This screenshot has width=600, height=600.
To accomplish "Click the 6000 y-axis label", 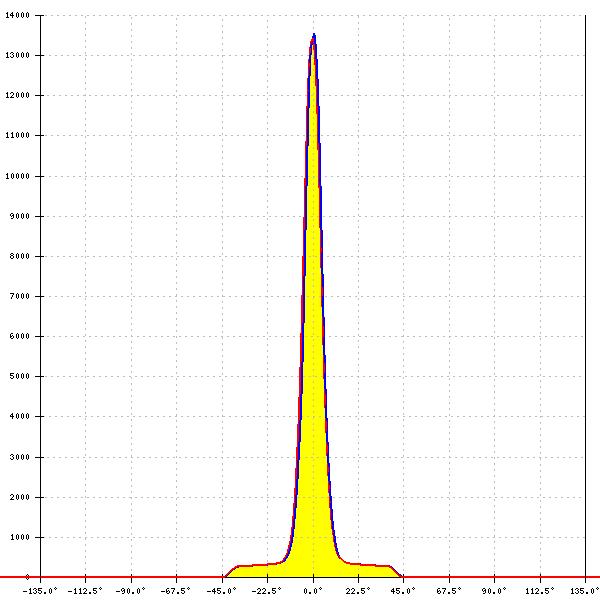I will pos(19,336).
